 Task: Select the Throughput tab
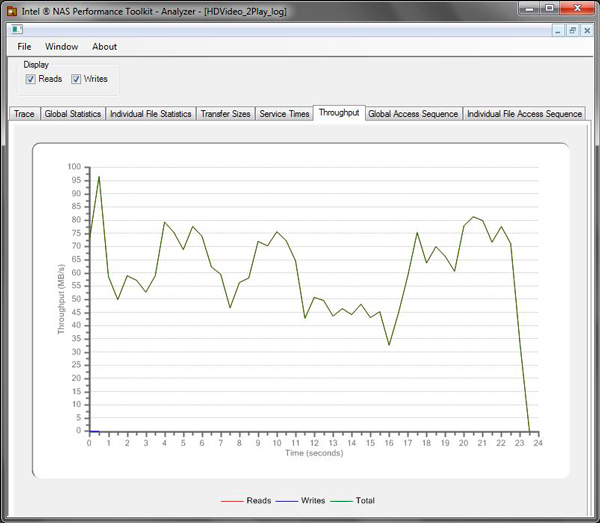tap(339, 113)
